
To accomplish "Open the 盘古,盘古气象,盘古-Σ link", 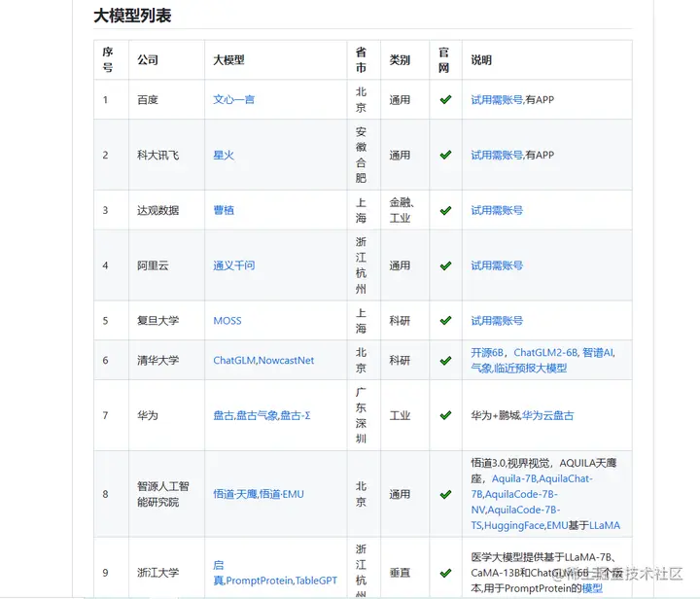I will tap(262, 415).
